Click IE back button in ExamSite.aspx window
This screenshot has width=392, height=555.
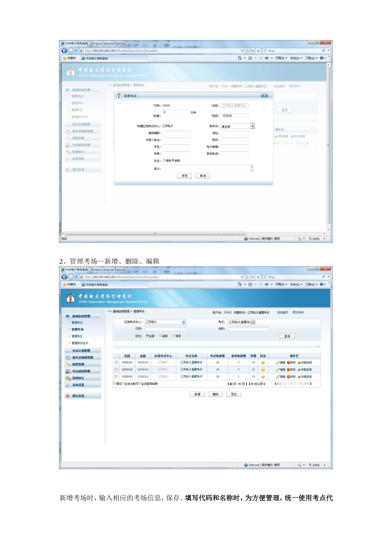64,51
